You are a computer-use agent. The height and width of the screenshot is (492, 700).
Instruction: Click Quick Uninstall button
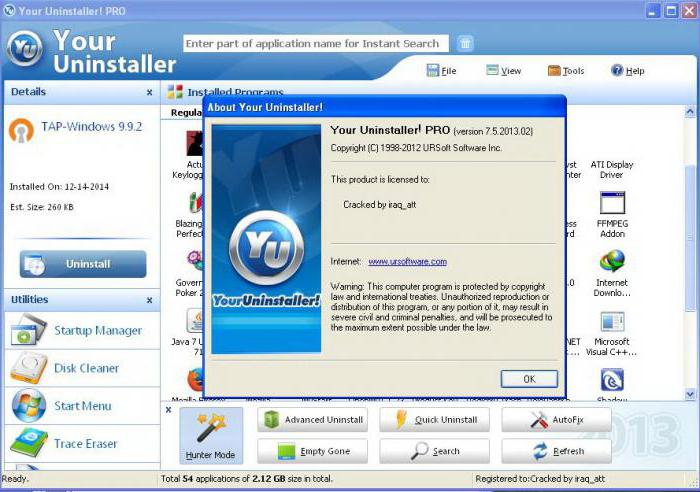pyautogui.click(x=434, y=420)
